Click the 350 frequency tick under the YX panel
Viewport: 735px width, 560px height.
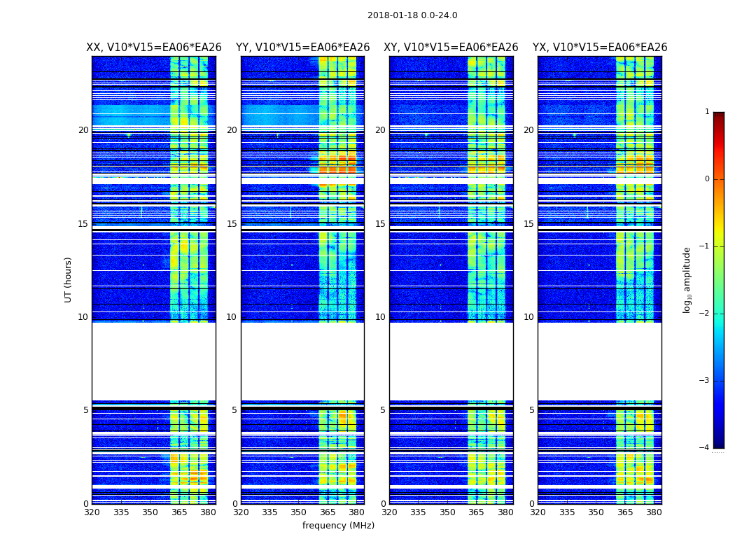(596, 512)
